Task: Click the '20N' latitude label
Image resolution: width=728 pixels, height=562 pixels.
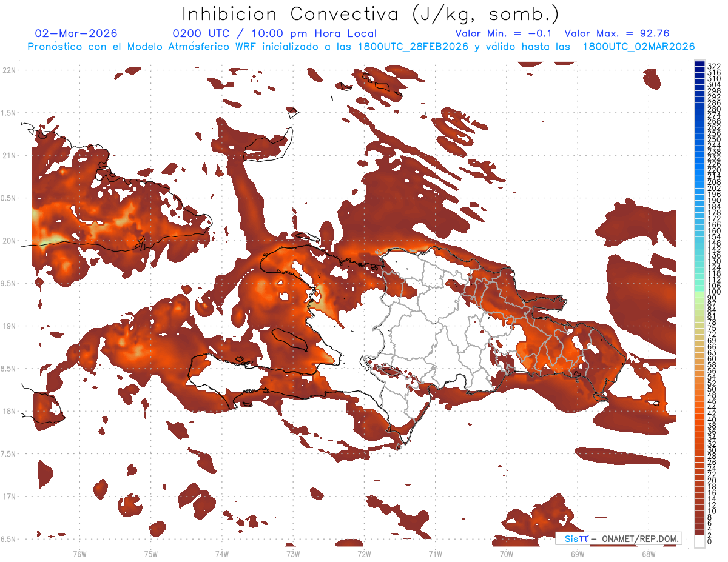Action: pyautogui.click(x=8, y=241)
